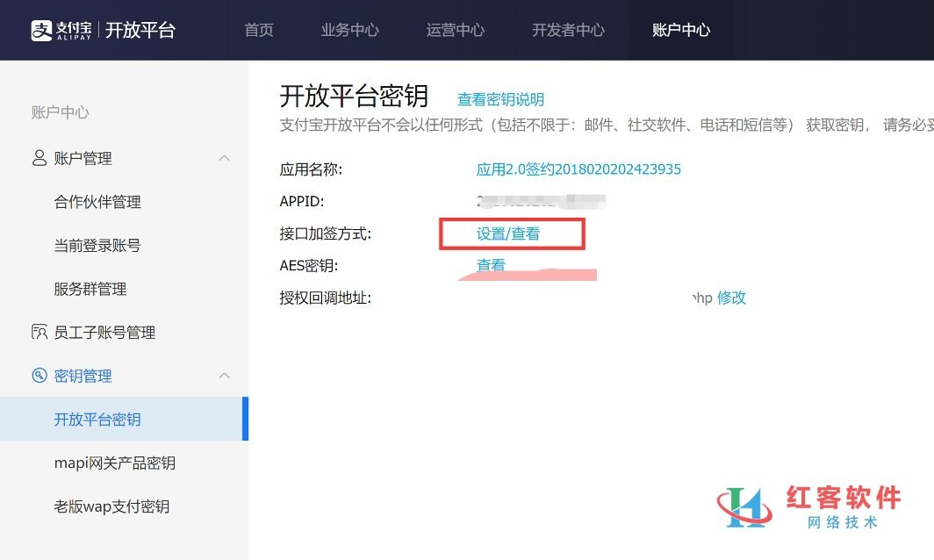Open mapi网关产品密钥 sidebar item
934x560 pixels.
115,463
